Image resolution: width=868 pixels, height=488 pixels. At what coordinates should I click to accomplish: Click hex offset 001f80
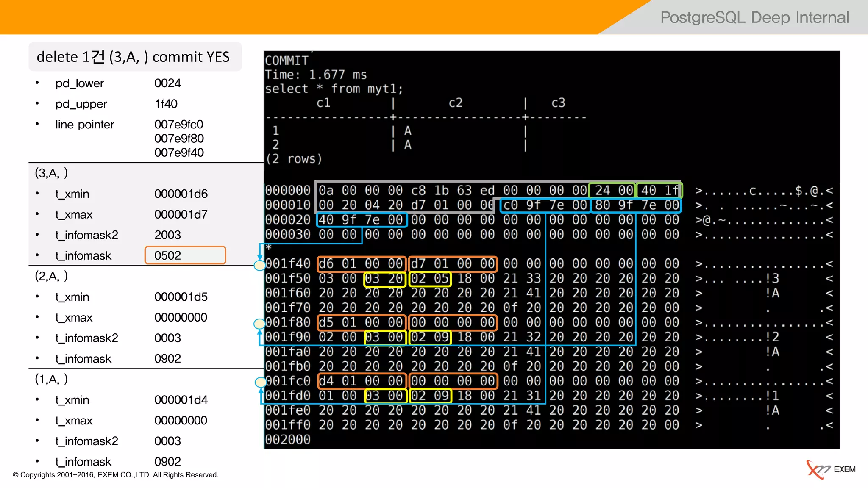click(x=288, y=322)
